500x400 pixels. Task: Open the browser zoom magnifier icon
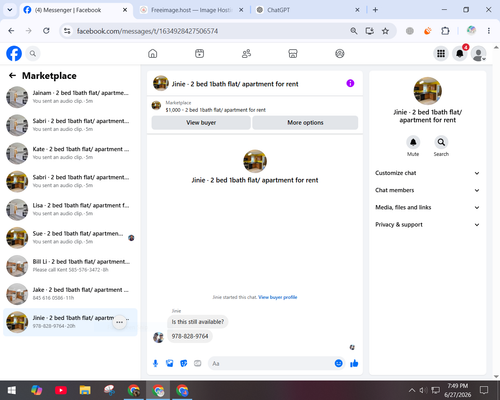click(x=354, y=31)
